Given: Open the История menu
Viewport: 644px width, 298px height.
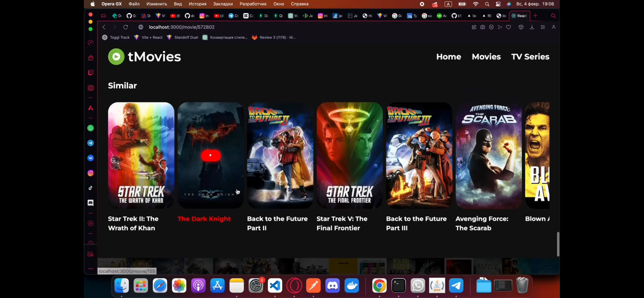Looking at the screenshot, I should point(197,4).
